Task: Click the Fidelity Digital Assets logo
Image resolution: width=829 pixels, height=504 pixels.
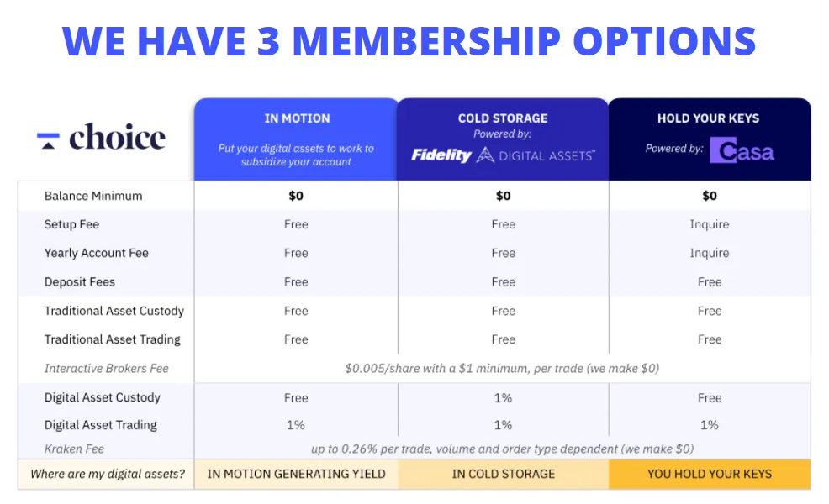Action: point(503,155)
